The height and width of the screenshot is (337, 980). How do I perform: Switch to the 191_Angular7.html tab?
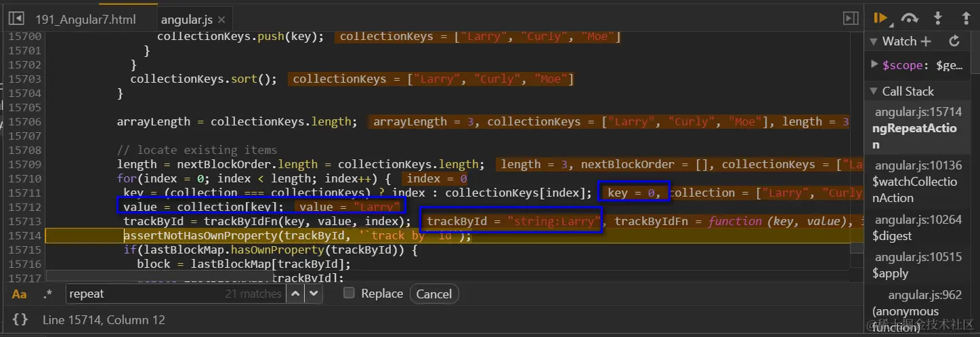click(85, 20)
